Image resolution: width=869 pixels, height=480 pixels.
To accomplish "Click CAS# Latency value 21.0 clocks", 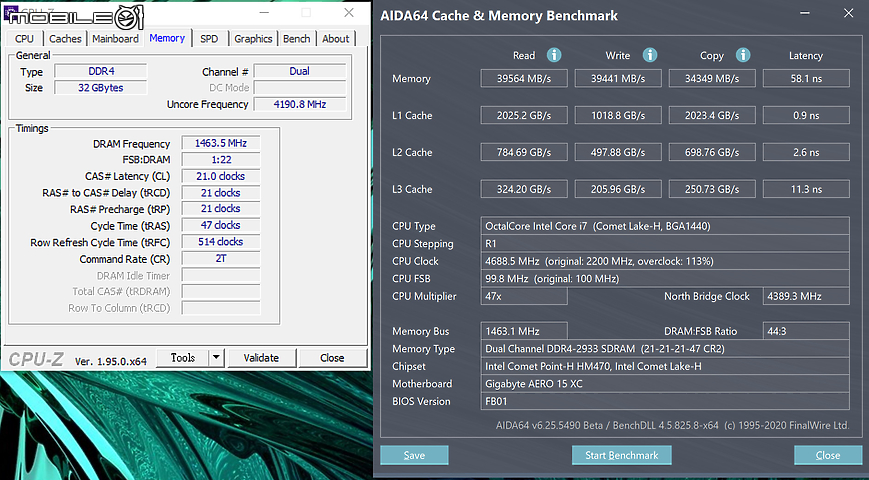I will tap(221, 176).
